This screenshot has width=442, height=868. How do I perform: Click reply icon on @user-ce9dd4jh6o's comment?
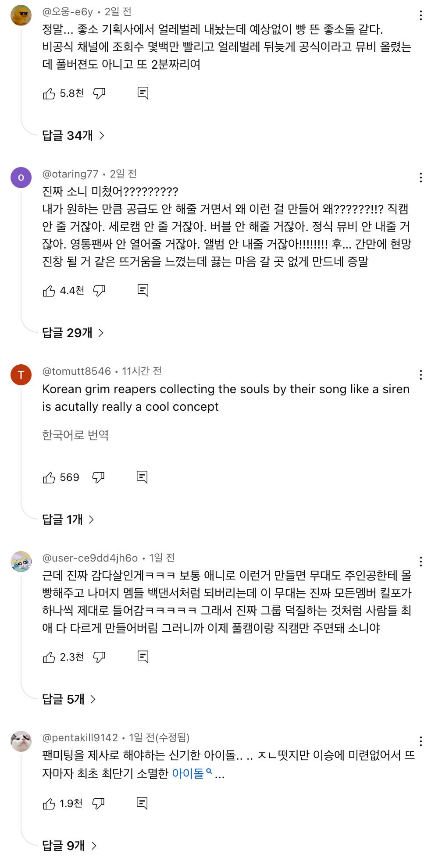[x=143, y=657]
